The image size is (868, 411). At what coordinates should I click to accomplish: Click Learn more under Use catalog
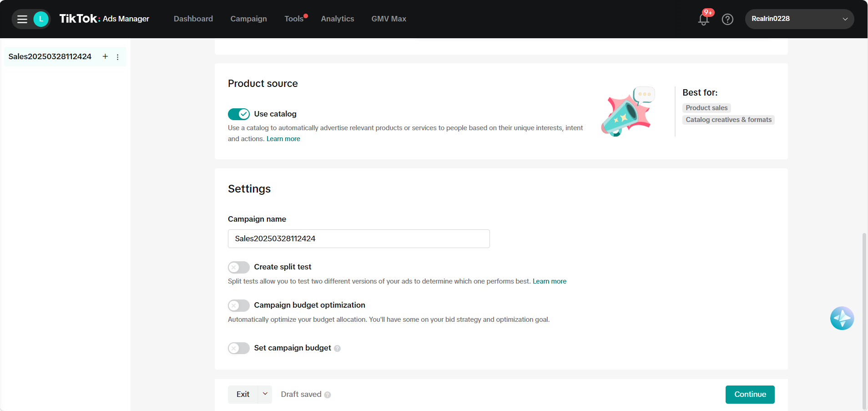pyautogui.click(x=283, y=139)
